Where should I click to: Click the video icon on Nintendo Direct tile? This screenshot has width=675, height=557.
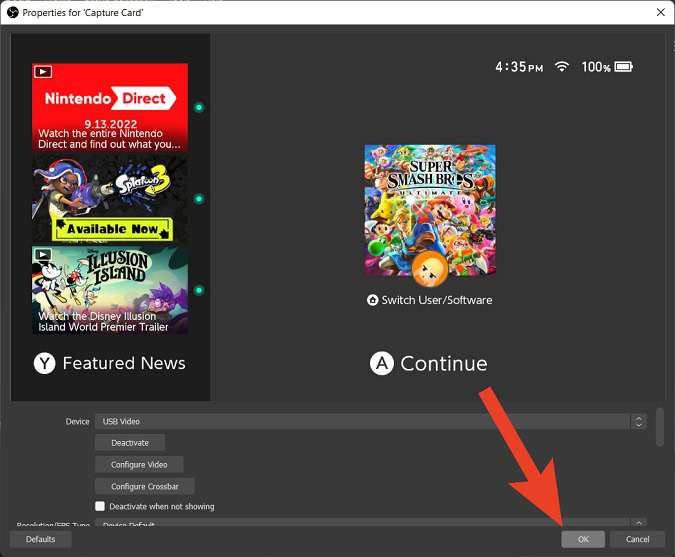(x=43, y=72)
